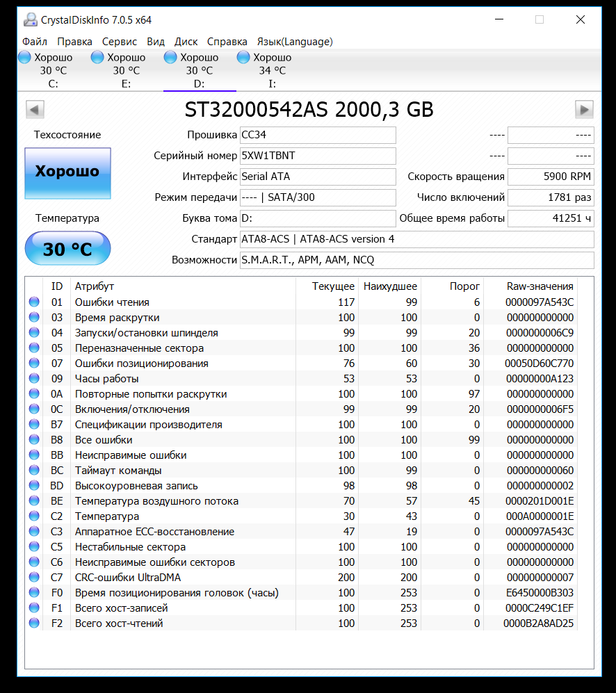Click the status orb for Таймаут команды
The height and width of the screenshot is (693, 616).
(x=34, y=470)
